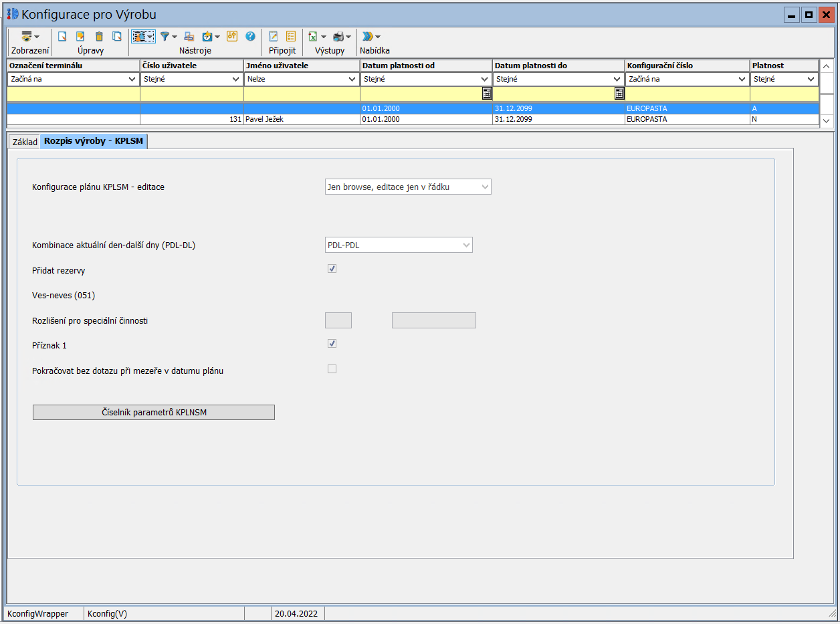
Task: Click the Excel export icon in Výstupy
Action: 313,37
